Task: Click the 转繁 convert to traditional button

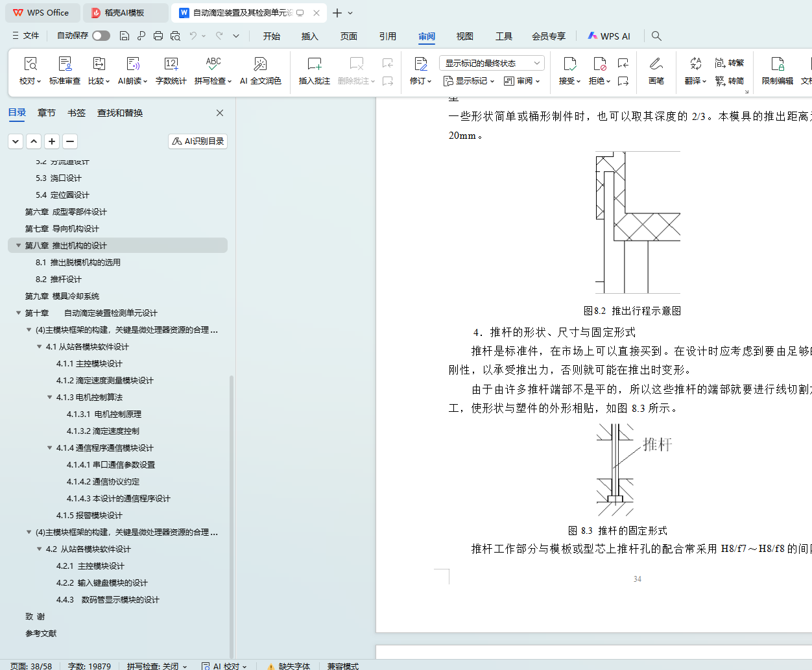Action: tap(730, 63)
